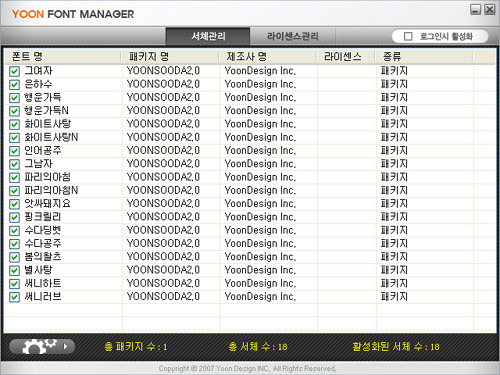Screen dimensions: 500x375
Task: Uncheck the 수다공주 font checkbox
Action: tap(14, 244)
